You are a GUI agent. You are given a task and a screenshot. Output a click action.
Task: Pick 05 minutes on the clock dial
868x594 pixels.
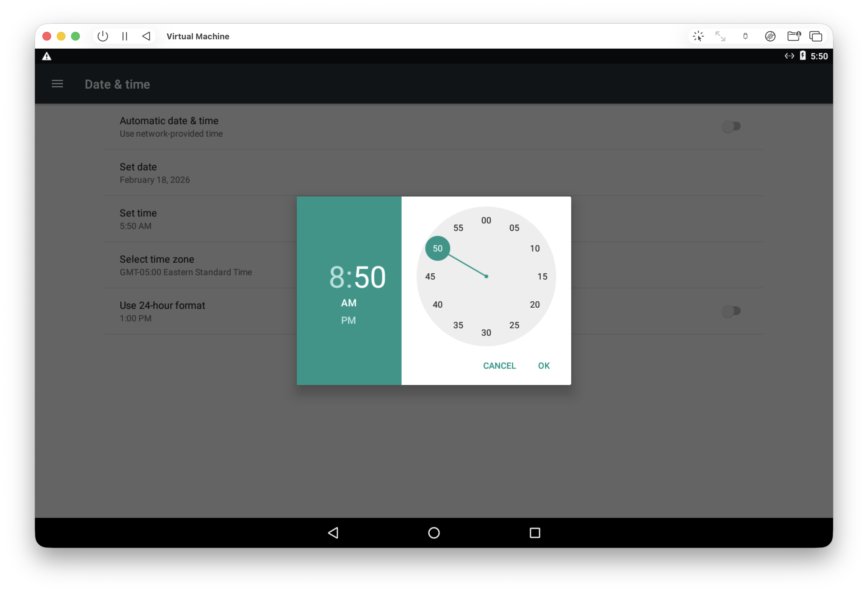click(514, 228)
